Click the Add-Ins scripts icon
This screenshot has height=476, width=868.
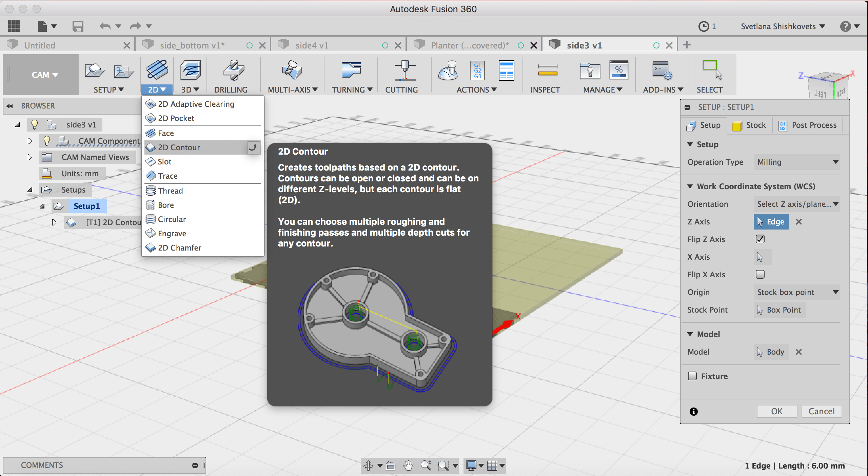tap(662, 71)
